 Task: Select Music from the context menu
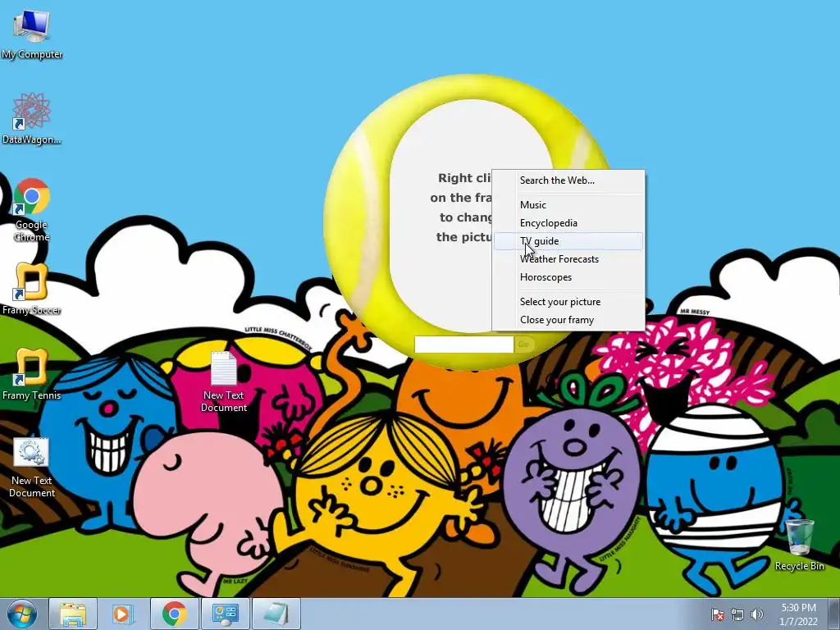(568, 204)
